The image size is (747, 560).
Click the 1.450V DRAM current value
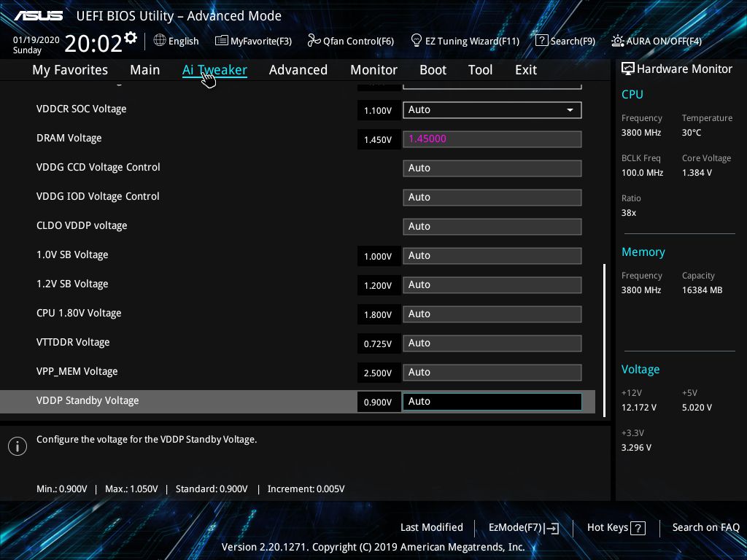pos(379,139)
